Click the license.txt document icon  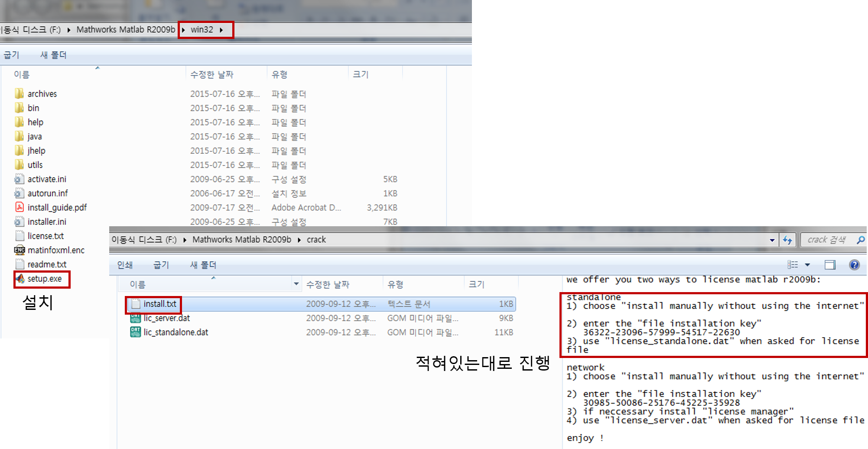point(19,236)
